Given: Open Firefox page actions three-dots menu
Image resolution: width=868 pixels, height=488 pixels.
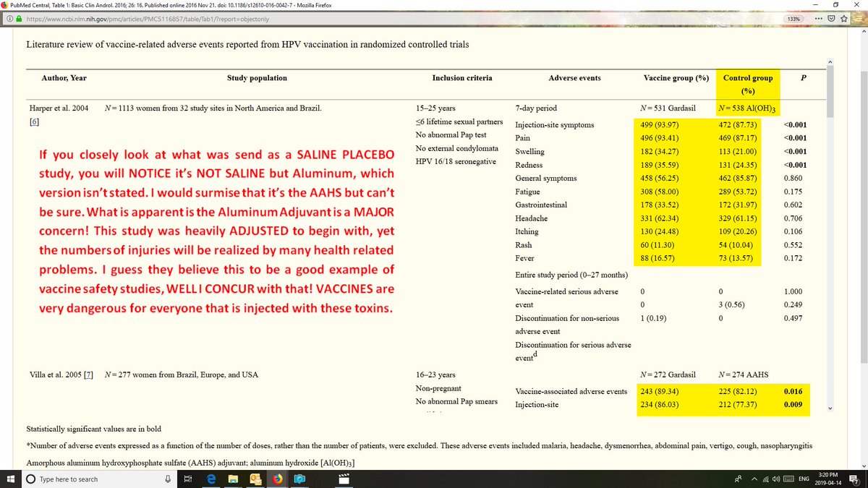Looking at the screenshot, I should [819, 19].
